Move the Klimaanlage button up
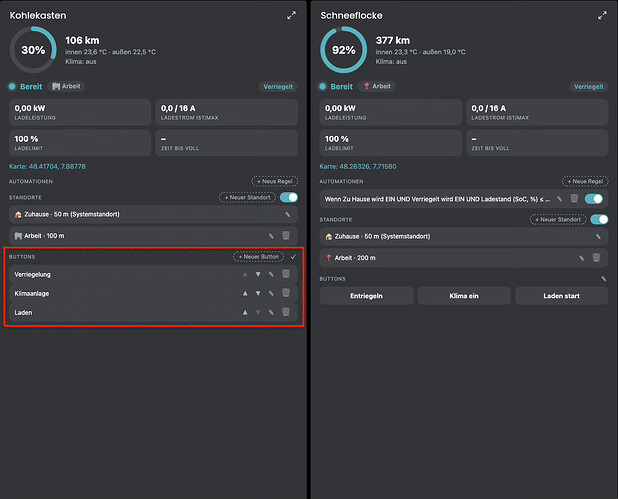Viewport: 618px width, 499px height. click(x=245, y=293)
